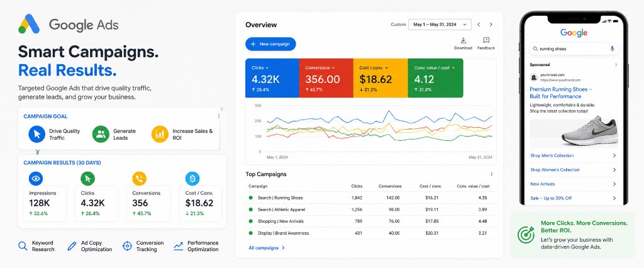The width and height of the screenshot is (644, 268).
Task: Click the New campaign button
Action: tap(270, 44)
